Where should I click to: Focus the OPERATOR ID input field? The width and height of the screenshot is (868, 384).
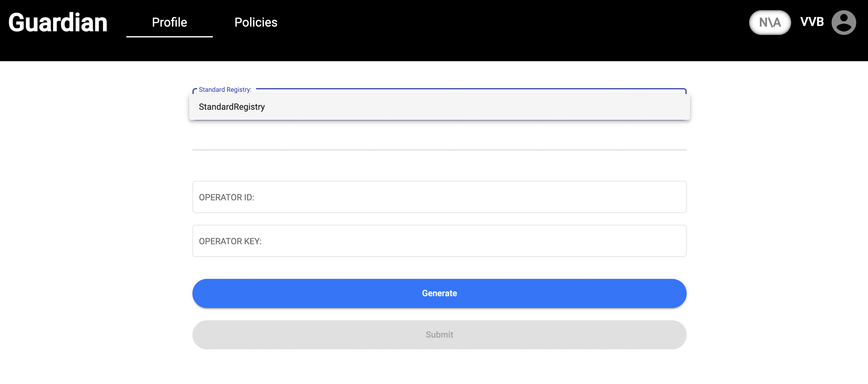coord(439,197)
